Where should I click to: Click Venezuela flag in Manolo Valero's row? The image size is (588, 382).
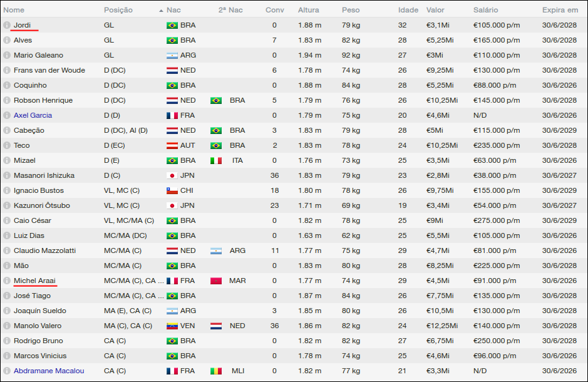[x=172, y=326]
